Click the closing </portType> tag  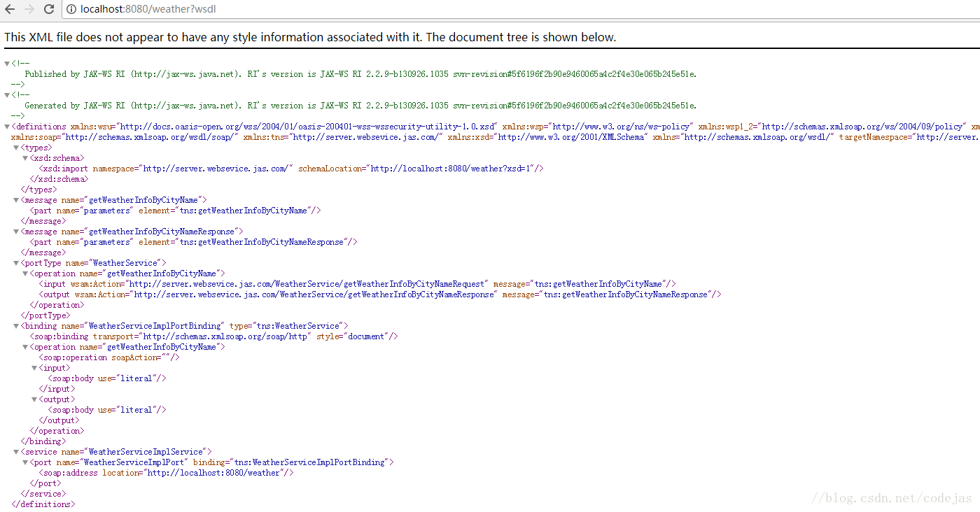(45, 315)
